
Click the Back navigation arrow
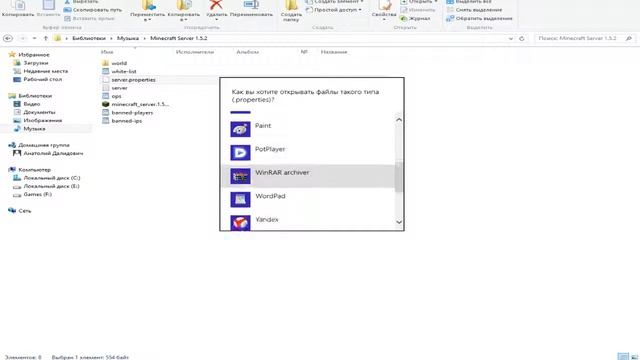point(8,38)
